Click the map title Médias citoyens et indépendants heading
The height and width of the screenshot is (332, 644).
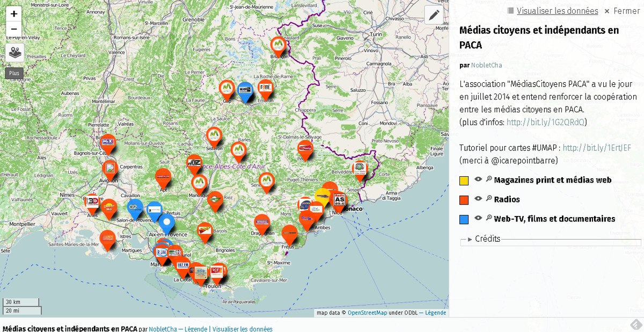coord(539,38)
